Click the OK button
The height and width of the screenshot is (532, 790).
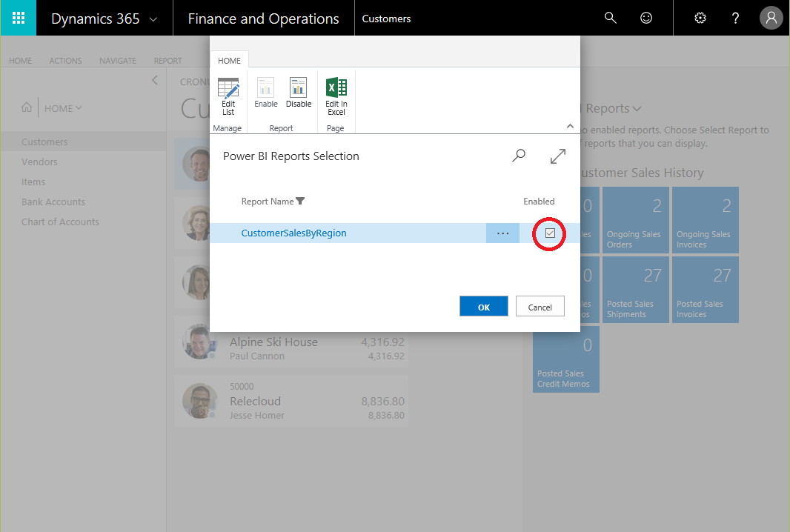483,307
